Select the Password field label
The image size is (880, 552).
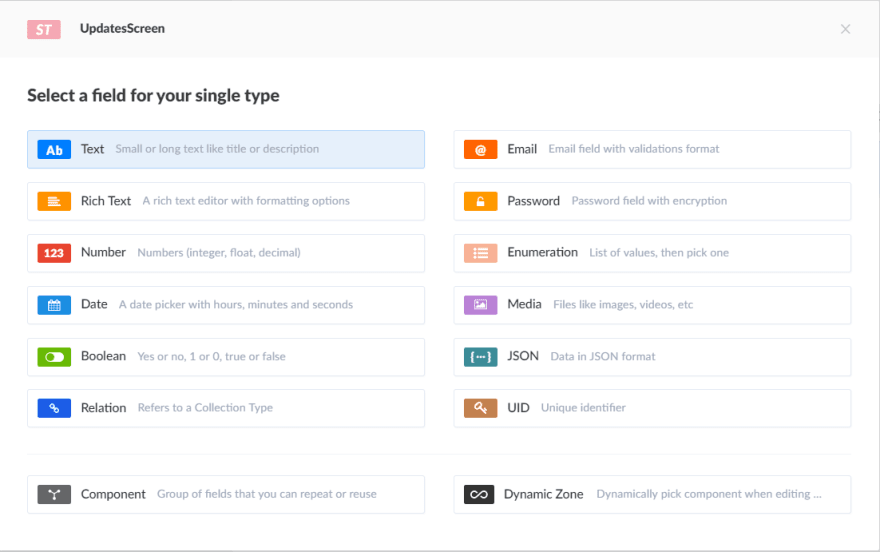(534, 201)
